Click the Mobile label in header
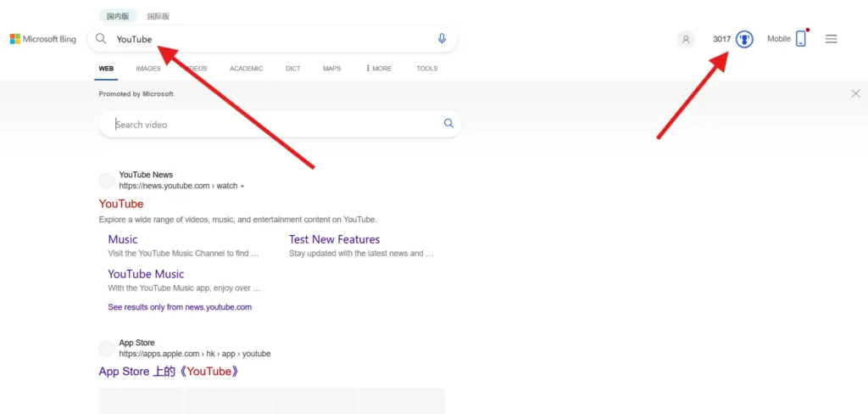The width and height of the screenshot is (868, 414). [779, 39]
